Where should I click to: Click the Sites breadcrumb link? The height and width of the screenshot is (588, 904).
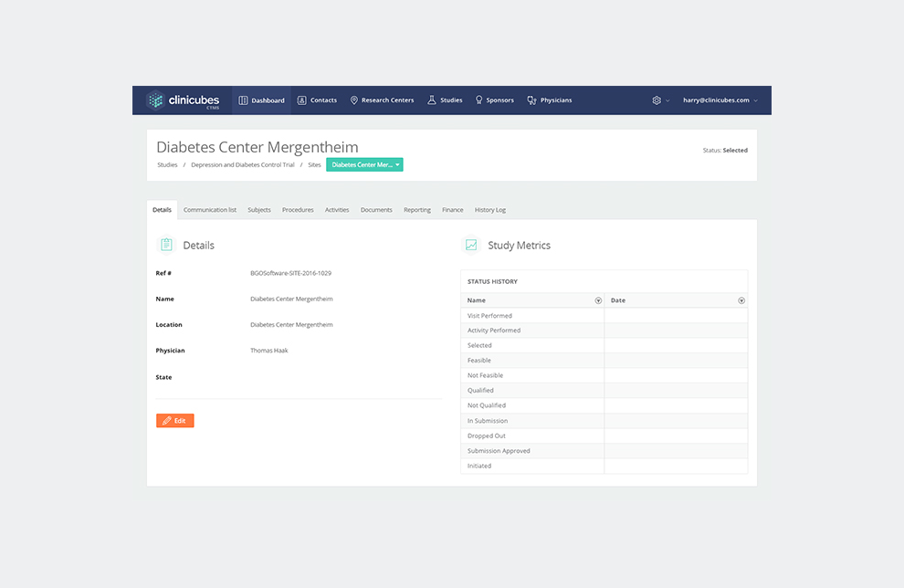click(x=314, y=165)
